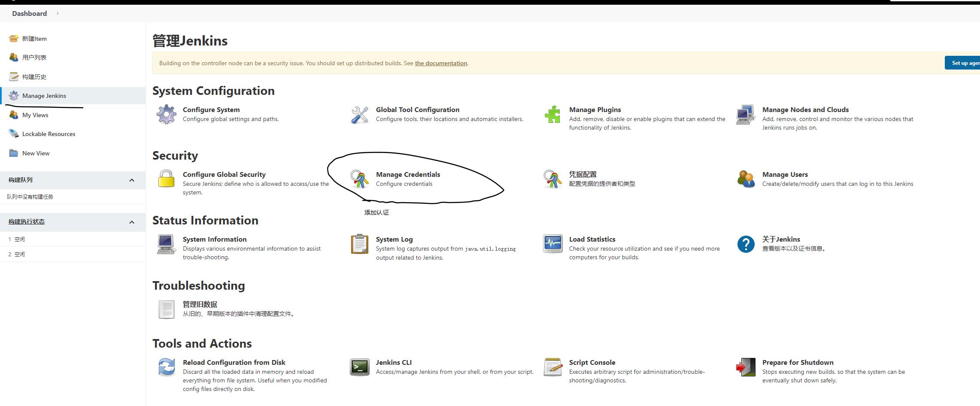Click the Prepare for Shutdown icon
The width and height of the screenshot is (980, 406).
click(746, 367)
